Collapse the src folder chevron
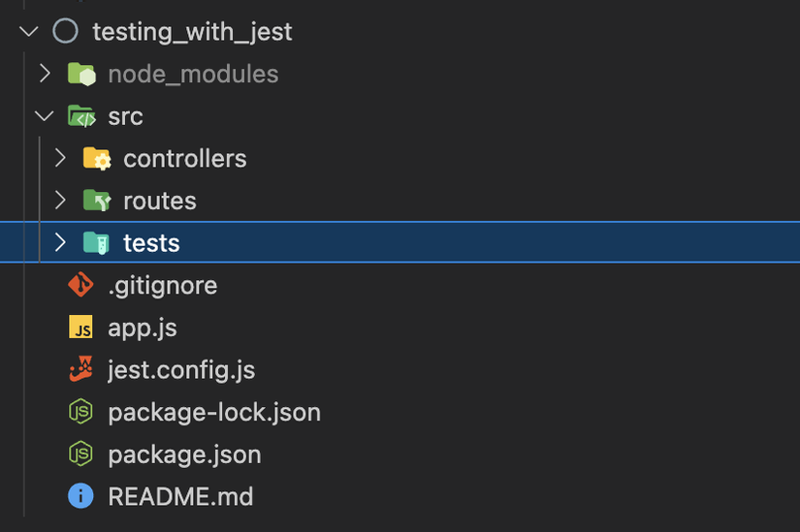Image resolution: width=800 pixels, height=532 pixels. pos(45,116)
